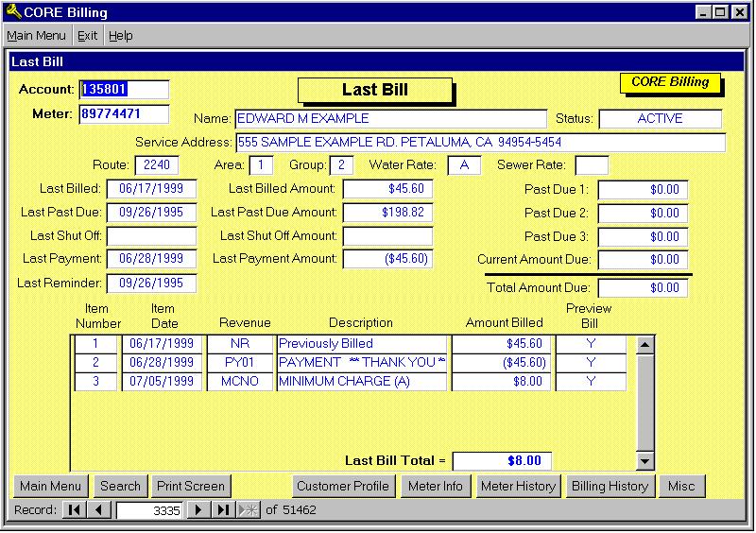756x533 pixels.
Task: Open Billing History
Action: point(610,486)
